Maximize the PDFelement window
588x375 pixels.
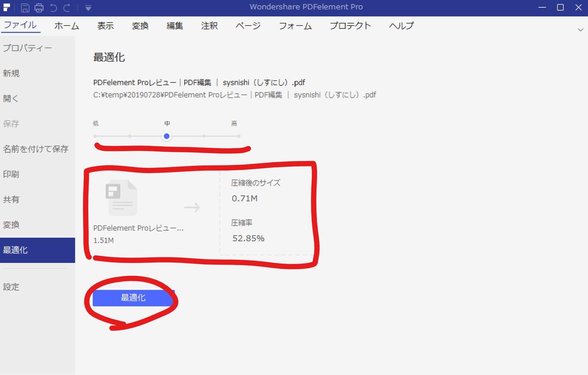pos(560,7)
